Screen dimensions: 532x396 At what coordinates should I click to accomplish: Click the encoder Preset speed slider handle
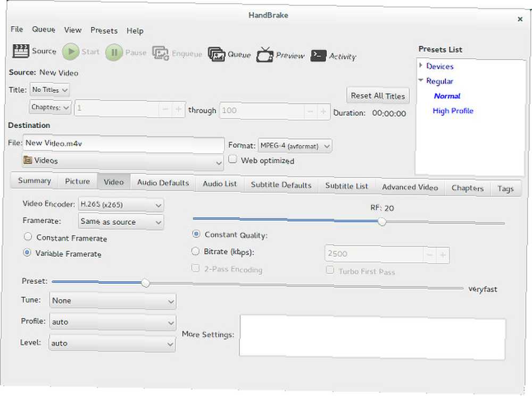pyautogui.click(x=145, y=283)
